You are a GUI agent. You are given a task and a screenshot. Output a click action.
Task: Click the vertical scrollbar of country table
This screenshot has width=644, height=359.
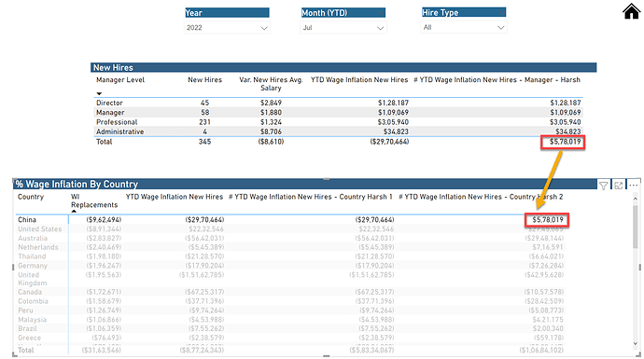636,227
